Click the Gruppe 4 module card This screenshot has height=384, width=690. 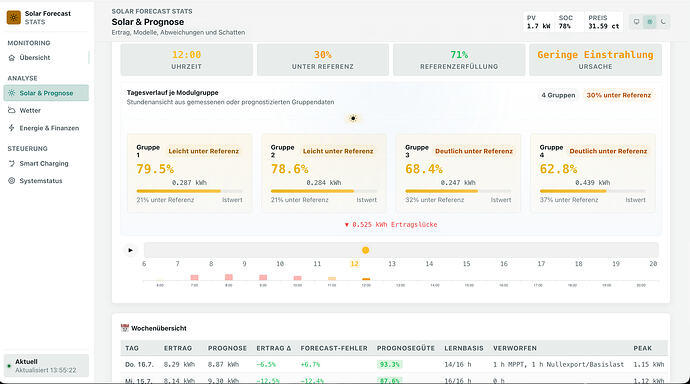click(x=593, y=173)
